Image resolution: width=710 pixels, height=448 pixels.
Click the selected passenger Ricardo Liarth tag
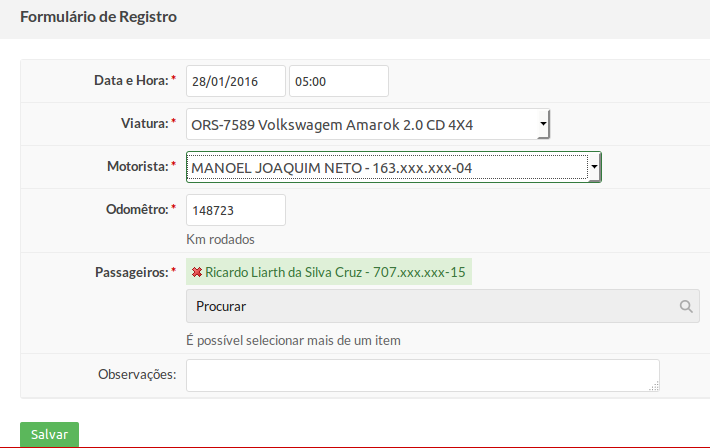point(329,272)
